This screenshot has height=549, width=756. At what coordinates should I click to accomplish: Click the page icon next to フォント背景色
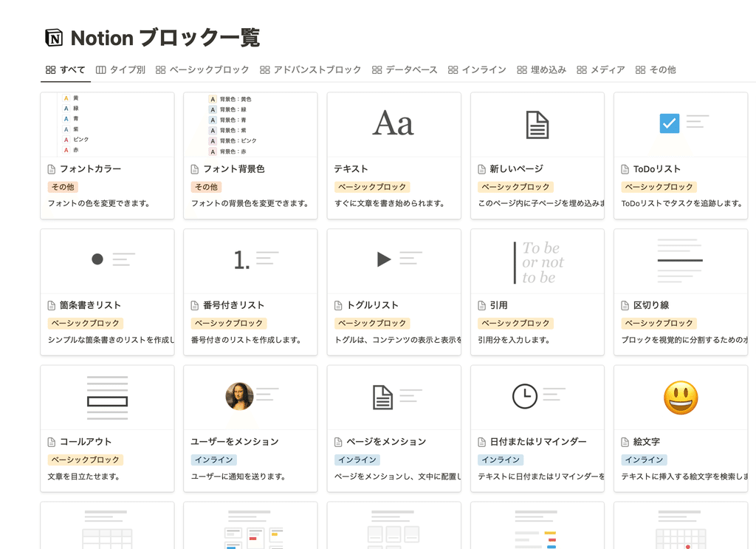195,169
